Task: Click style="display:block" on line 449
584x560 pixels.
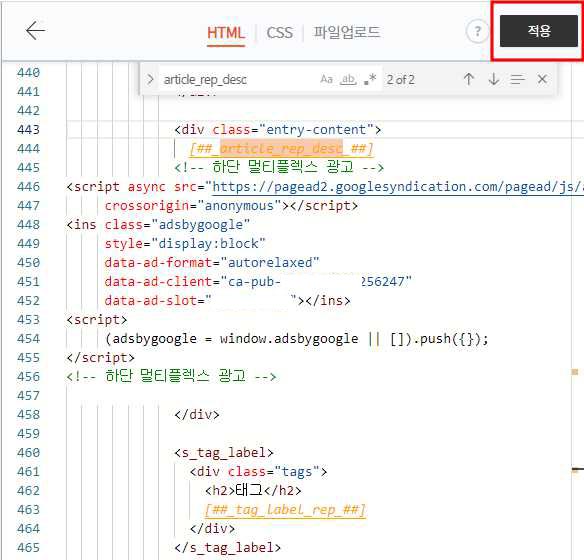Action: 185,244
